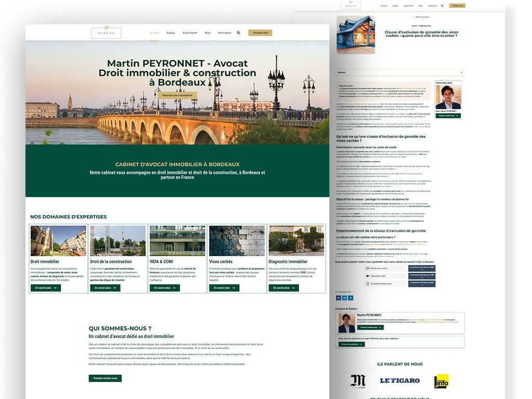Go to Accueil in the main menu
This screenshot has width=532, height=399.
click(x=154, y=33)
